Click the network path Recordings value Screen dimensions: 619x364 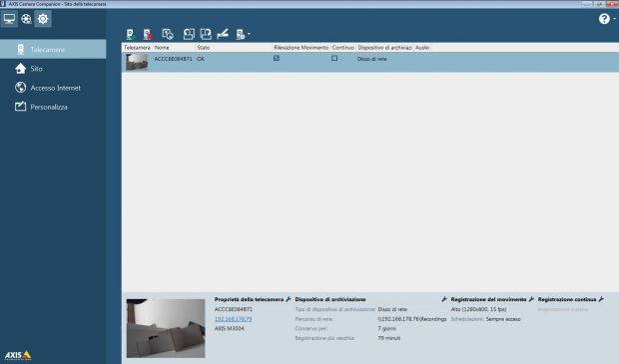click(x=412, y=319)
